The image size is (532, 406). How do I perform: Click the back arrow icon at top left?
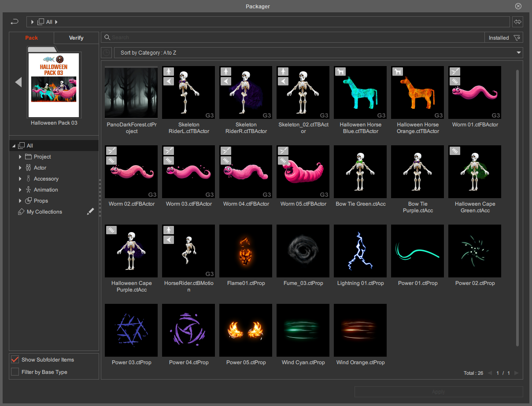pyautogui.click(x=15, y=22)
